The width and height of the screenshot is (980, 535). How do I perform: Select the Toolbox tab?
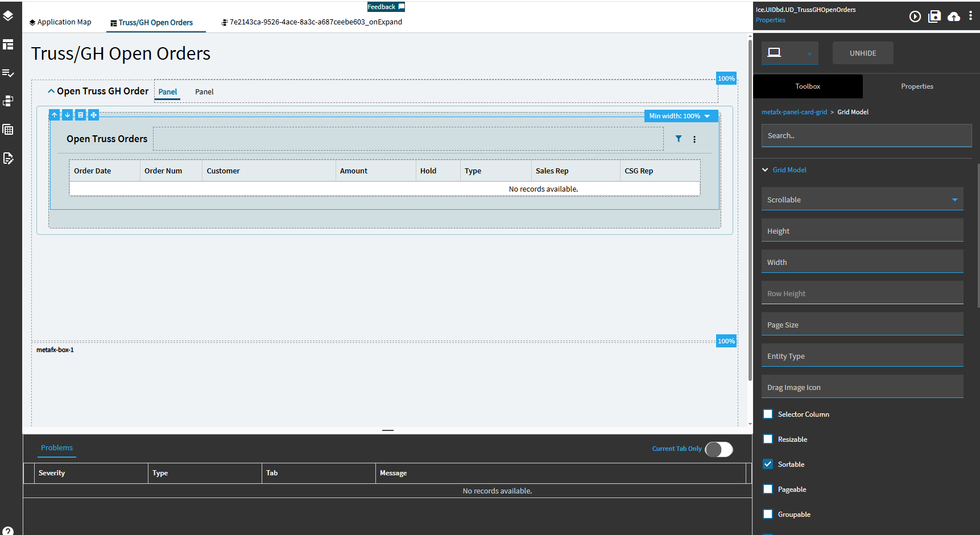coord(808,86)
